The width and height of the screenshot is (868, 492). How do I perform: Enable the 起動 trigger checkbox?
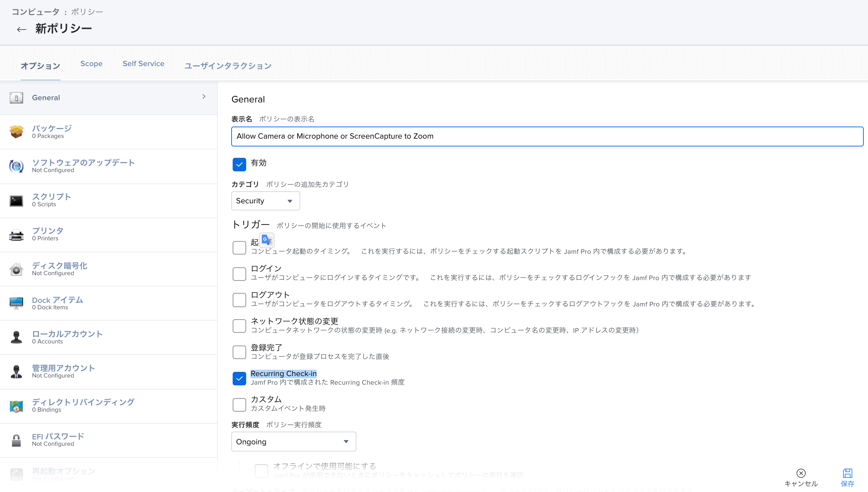tap(239, 247)
